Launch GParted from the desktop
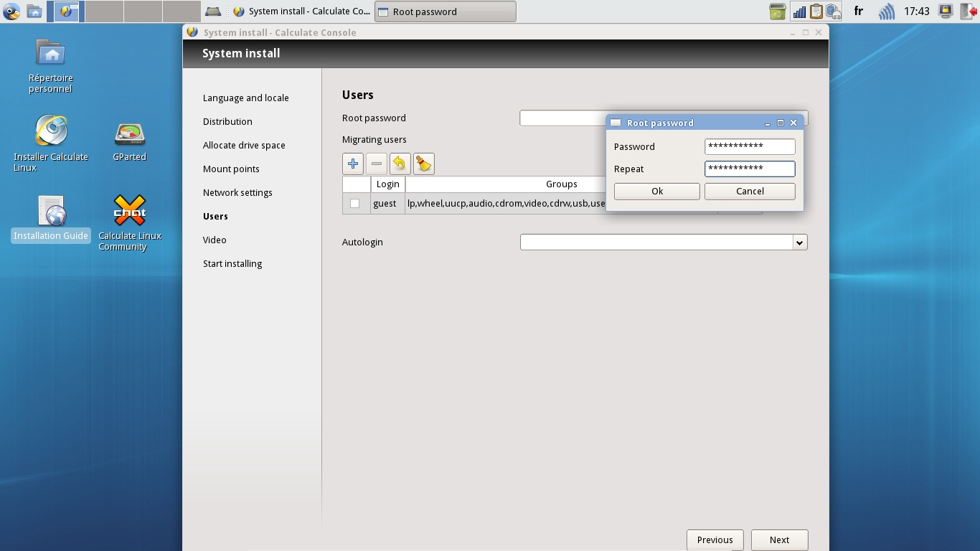 tap(130, 141)
